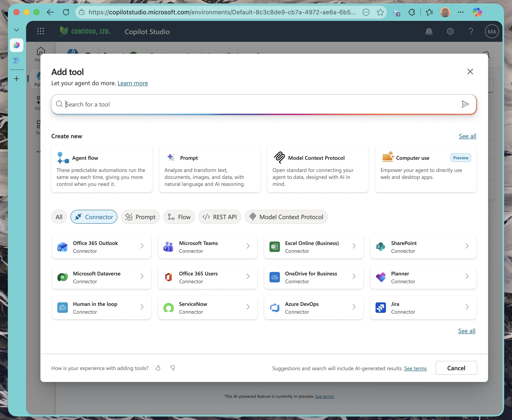Image resolution: width=512 pixels, height=420 pixels.
Task: Open the Learn more link
Action: tap(133, 83)
